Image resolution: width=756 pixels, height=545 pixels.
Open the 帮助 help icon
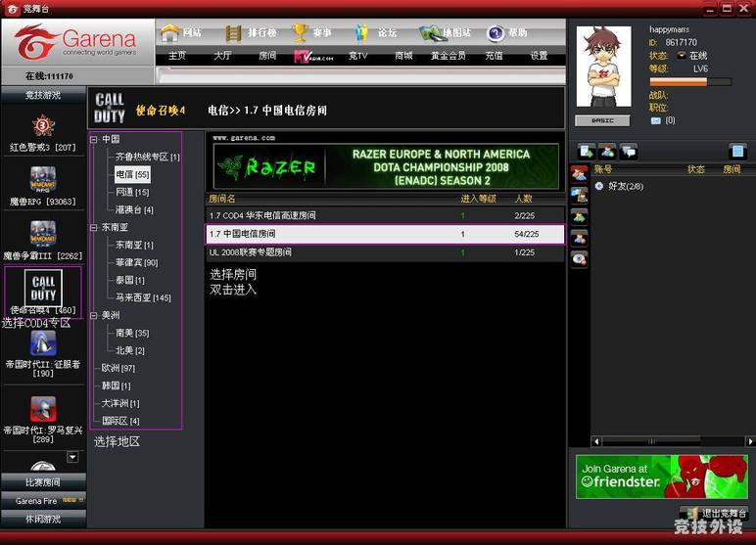tap(496, 32)
